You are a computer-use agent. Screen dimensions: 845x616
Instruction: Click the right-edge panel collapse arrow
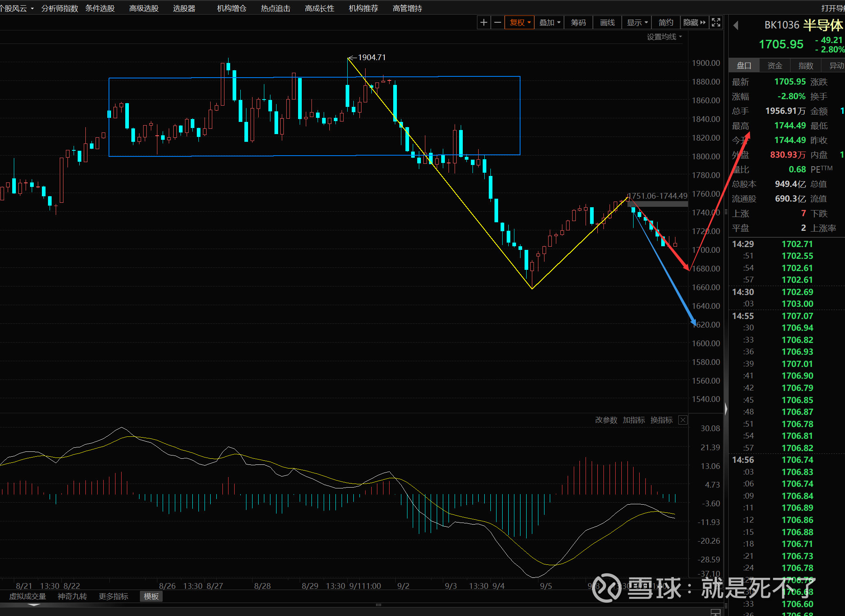click(726, 408)
